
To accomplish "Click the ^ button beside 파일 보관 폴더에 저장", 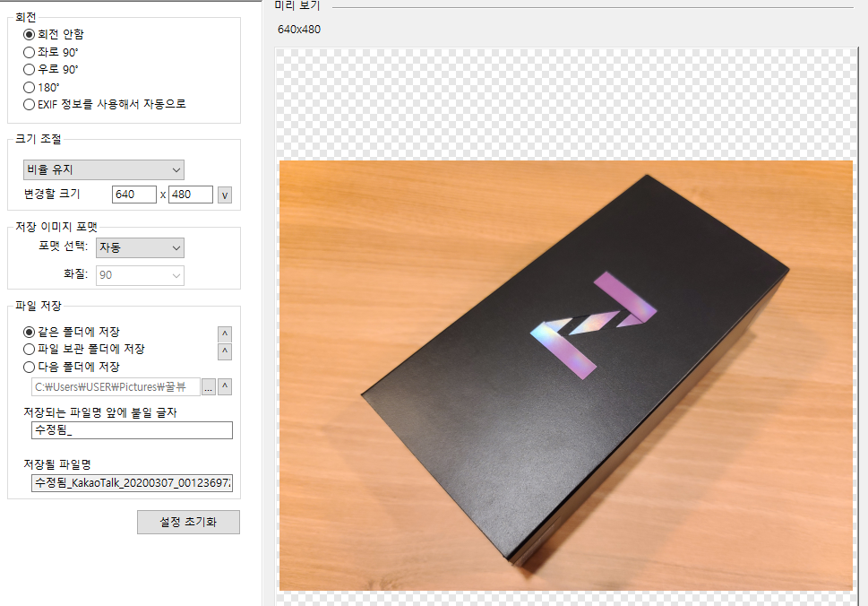I will [x=225, y=351].
